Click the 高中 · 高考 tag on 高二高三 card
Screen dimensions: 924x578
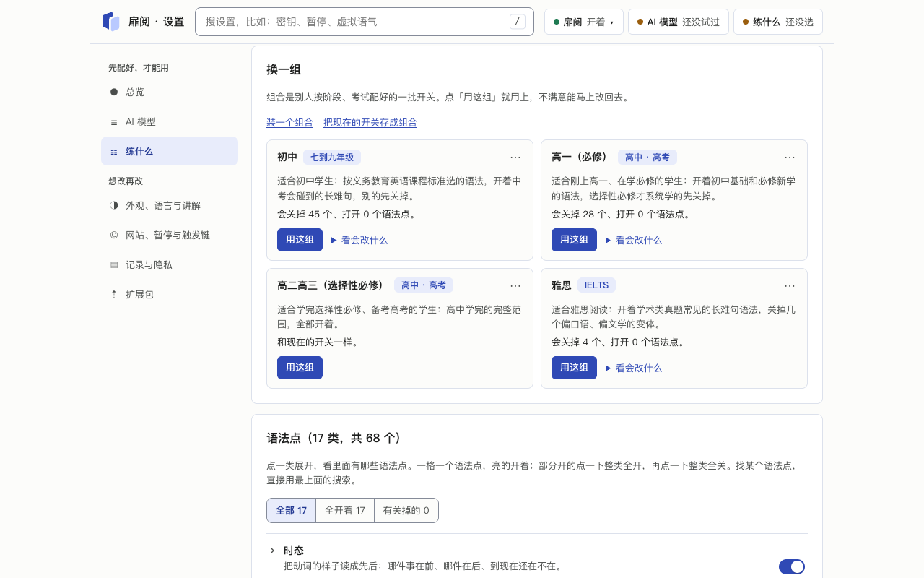[x=424, y=285]
